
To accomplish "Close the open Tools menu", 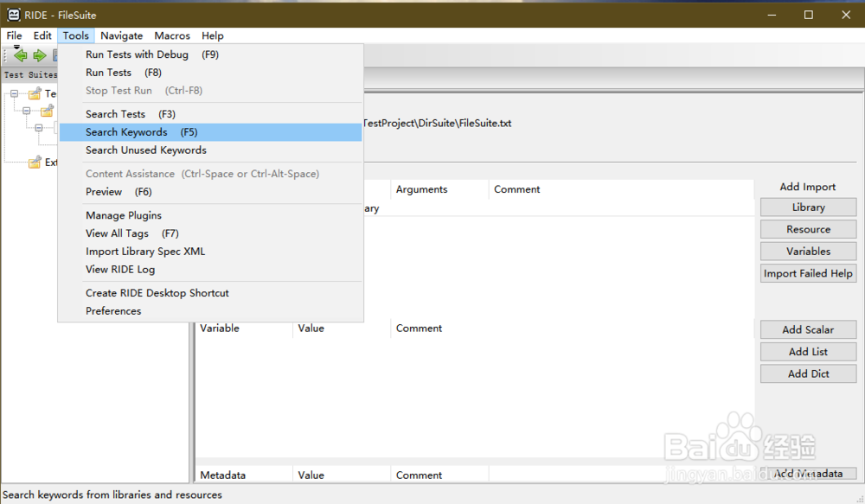I will tap(75, 35).
